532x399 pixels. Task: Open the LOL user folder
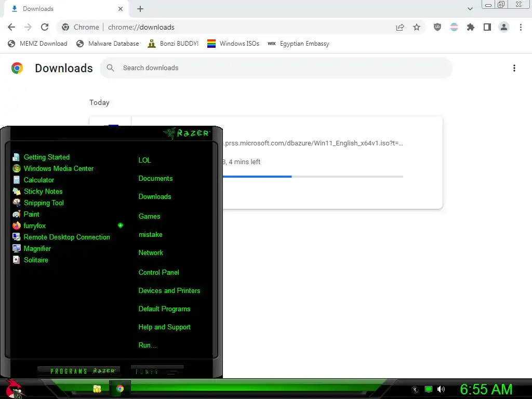[x=144, y=160]
